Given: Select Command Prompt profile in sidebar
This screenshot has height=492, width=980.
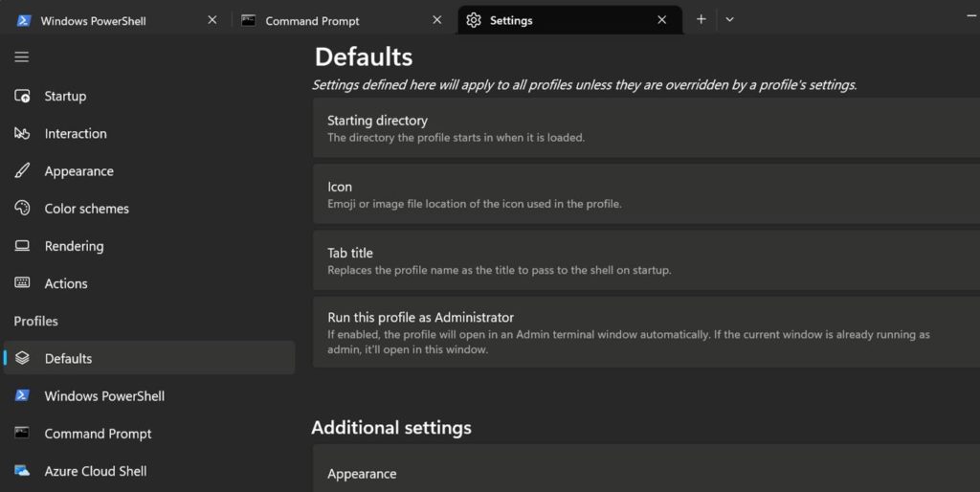Looking at the screenshot, I should coord(98,434).
